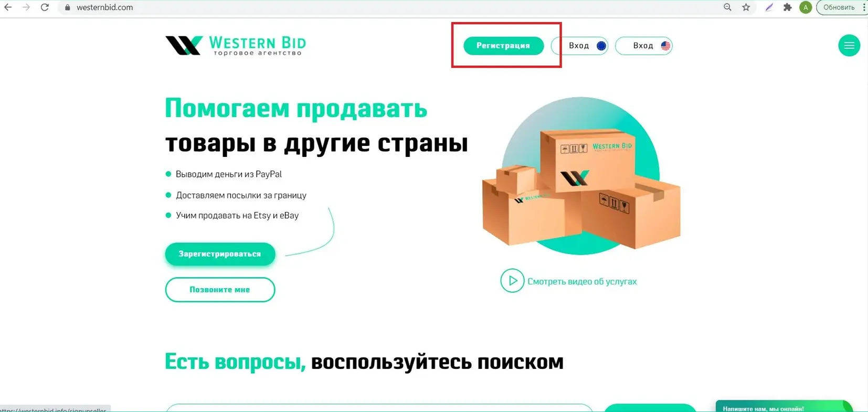Open the browser zoom magnifier icon
Screen dimensions: 868x412
pos(727,7)
